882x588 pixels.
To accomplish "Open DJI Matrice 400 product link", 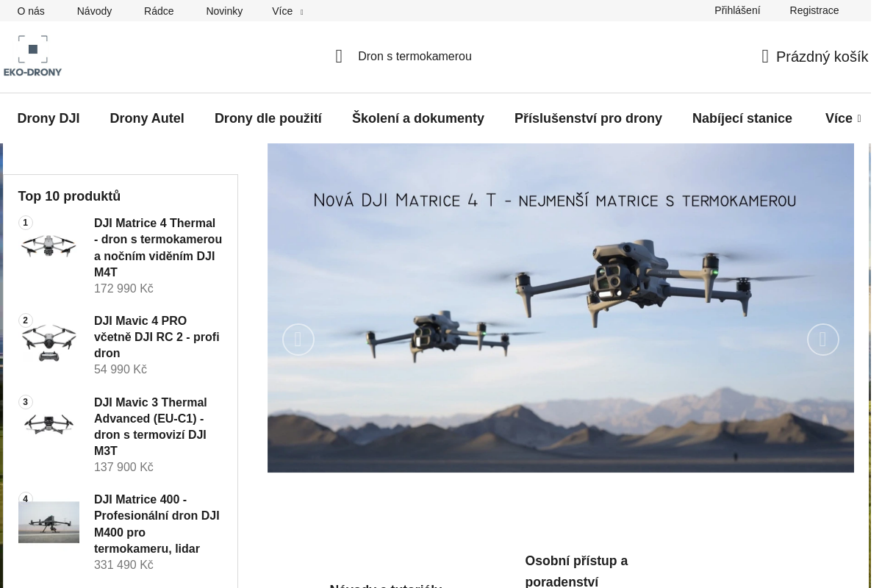I will click(x=157, y=524).
